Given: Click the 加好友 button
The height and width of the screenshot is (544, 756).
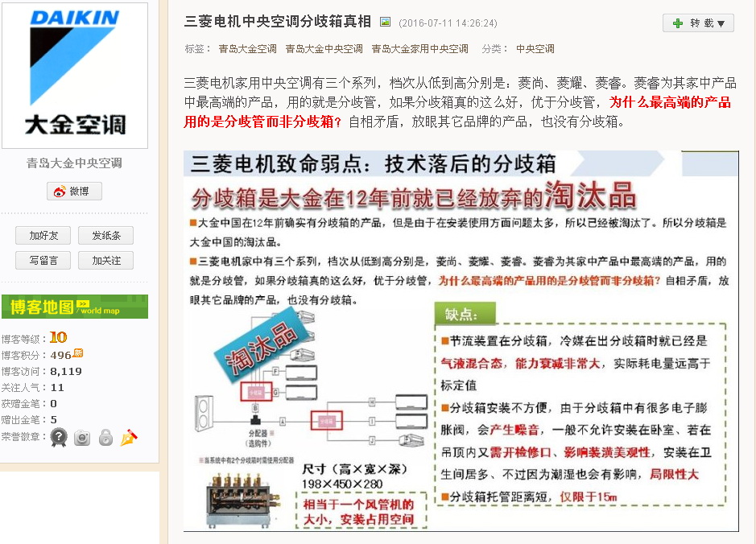Looking at the screenshot, I should (43, 236).
